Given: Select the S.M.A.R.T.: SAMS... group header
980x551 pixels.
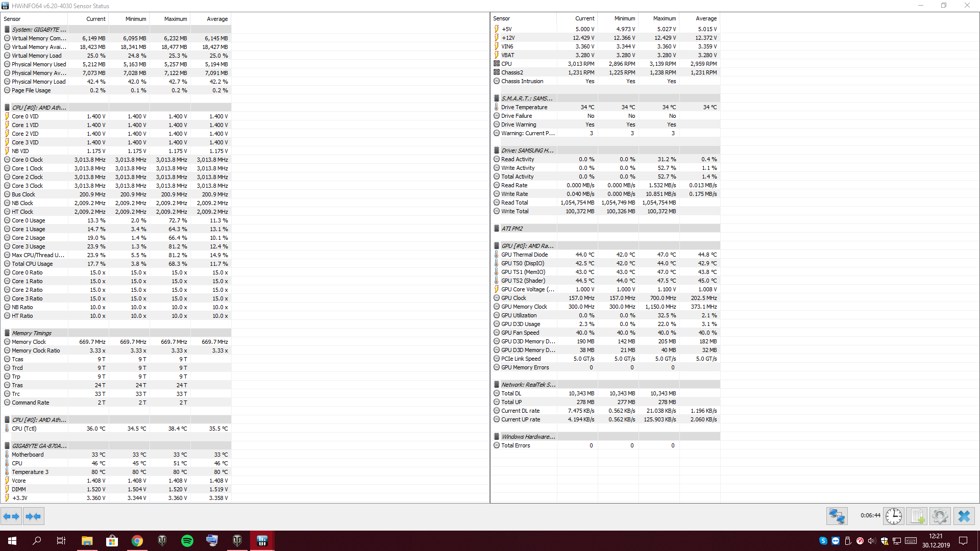Looking at the screenshot, I should 526,98.
